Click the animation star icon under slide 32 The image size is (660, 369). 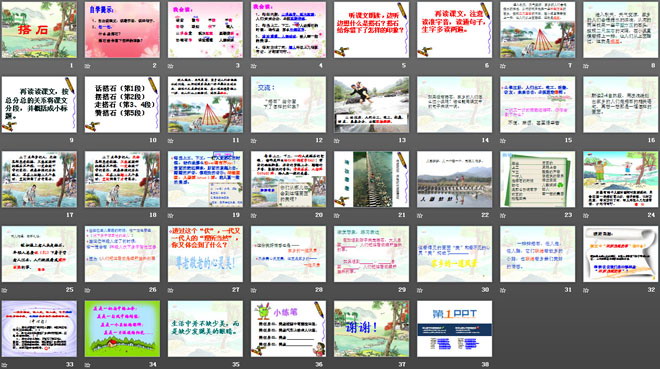pos(586,290)
